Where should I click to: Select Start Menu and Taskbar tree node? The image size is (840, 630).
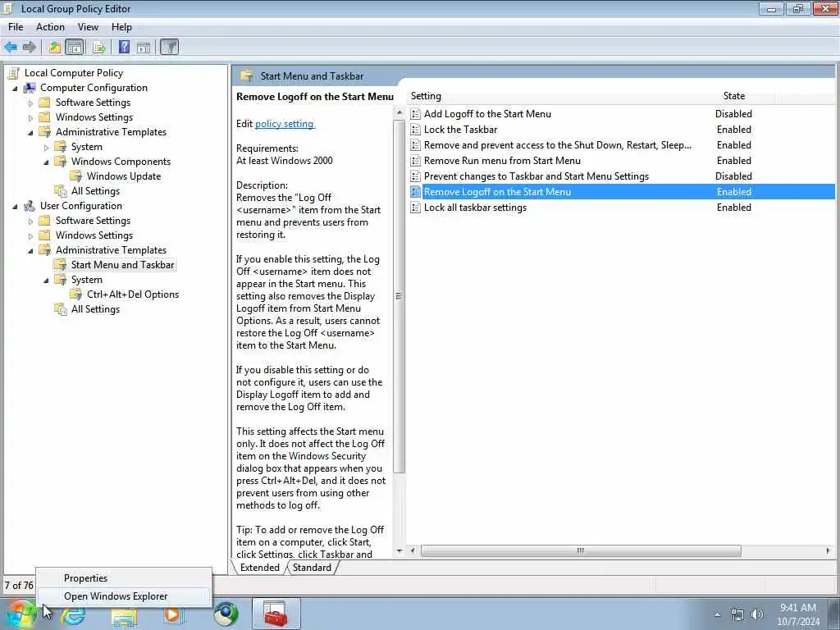[x=122, y=265]
